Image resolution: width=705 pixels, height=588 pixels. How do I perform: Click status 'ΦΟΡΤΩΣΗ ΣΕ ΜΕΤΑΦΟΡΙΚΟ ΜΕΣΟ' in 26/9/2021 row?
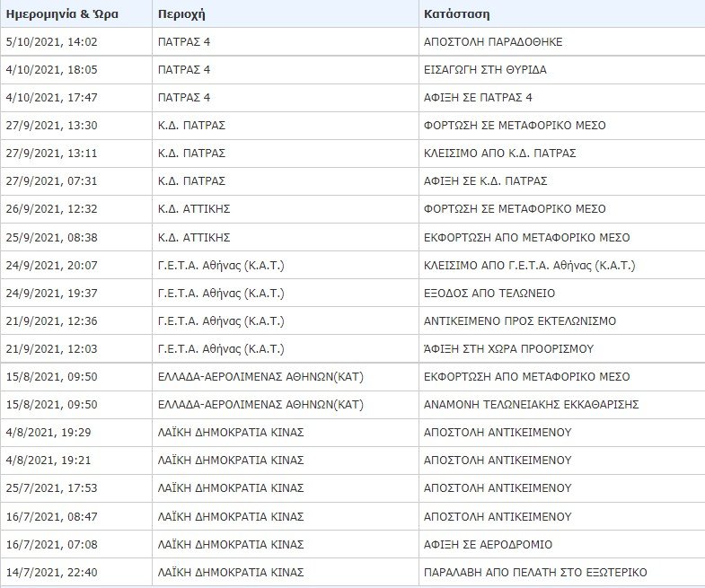click(515, 209)
